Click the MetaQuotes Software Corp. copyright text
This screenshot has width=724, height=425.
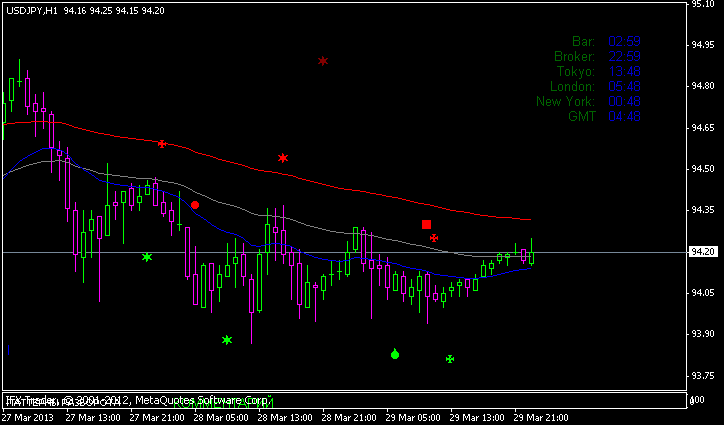[200, 400]
